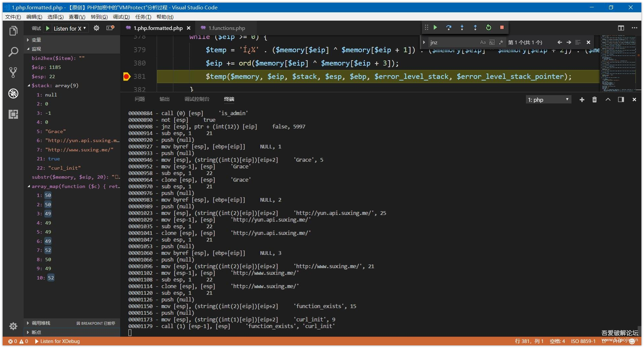Open the 问题 panel tab
Viewport: 644px width, 348px height.
pyautogui.click(x=140, y=99)
